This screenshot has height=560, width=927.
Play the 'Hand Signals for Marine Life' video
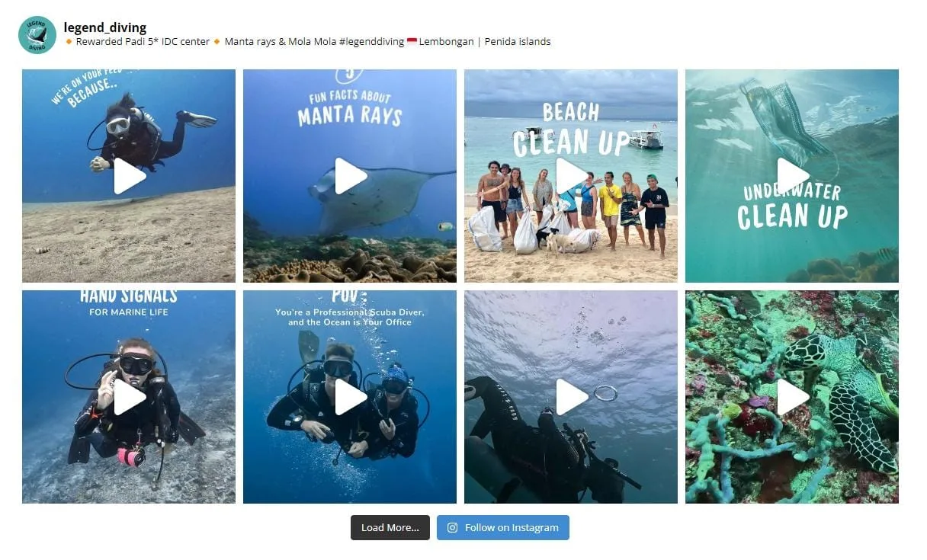128,396
